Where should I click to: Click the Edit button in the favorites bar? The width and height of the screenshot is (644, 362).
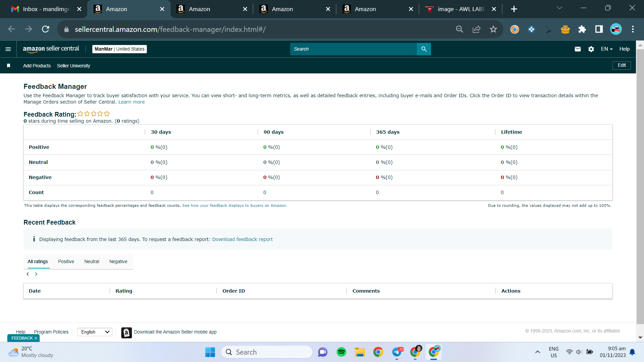[622, 65]
